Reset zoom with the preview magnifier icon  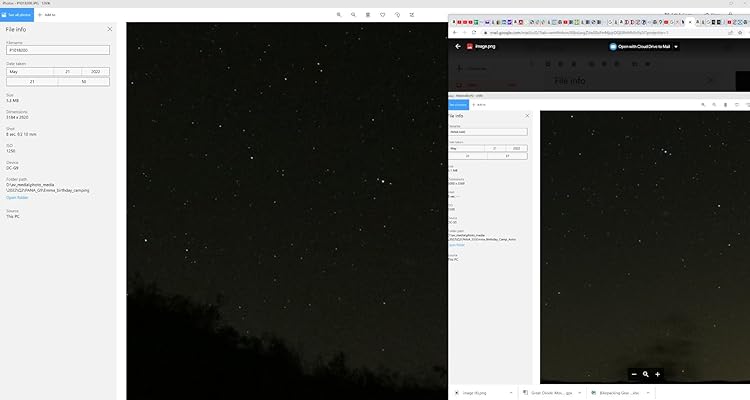[x=646, y=374]
